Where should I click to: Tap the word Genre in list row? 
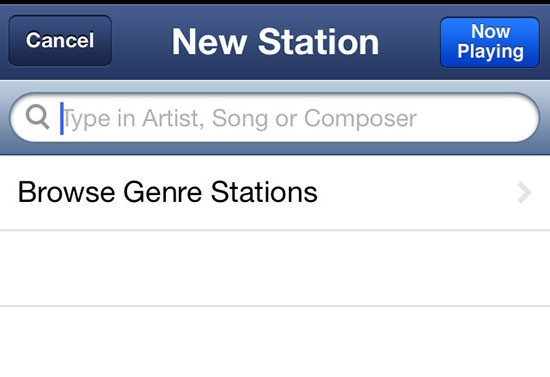(x=162, y=192)
